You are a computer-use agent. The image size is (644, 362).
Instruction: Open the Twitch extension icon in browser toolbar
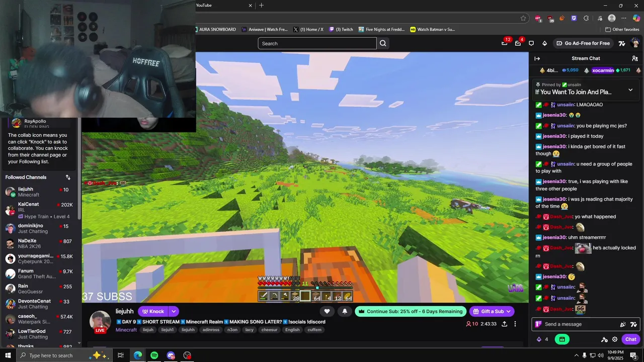pyautogui.click(x=574, y=18)
